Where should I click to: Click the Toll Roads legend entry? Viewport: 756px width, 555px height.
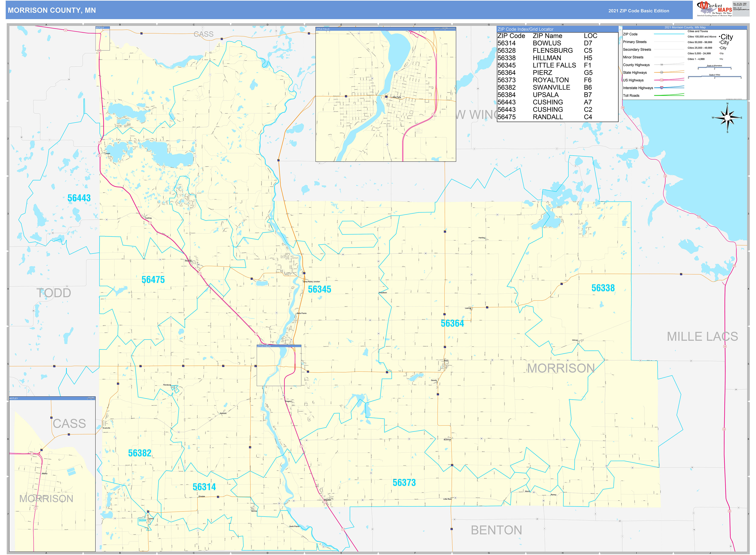pos(631,96)
